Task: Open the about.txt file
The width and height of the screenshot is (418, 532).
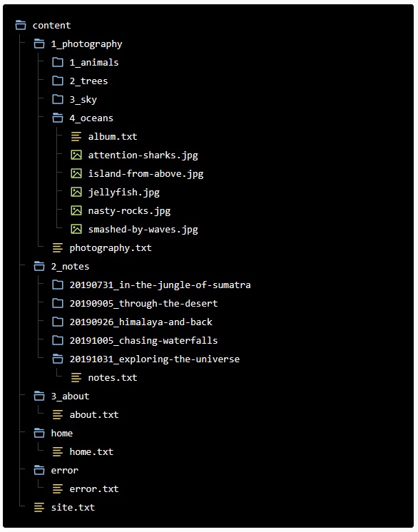Action: (x=86, y=414)
